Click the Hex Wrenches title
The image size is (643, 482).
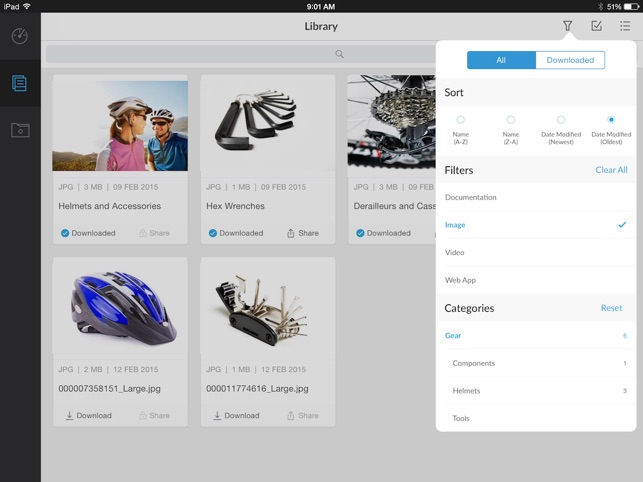[235, 206]
